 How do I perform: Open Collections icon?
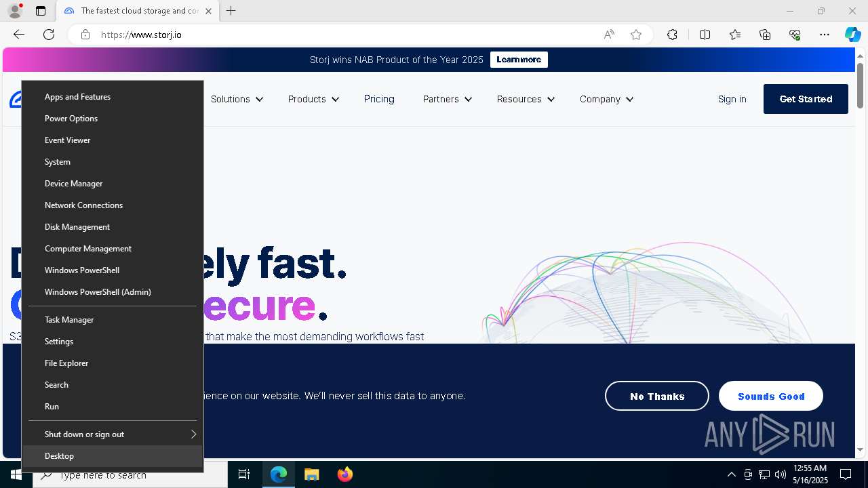pos(765,35)
